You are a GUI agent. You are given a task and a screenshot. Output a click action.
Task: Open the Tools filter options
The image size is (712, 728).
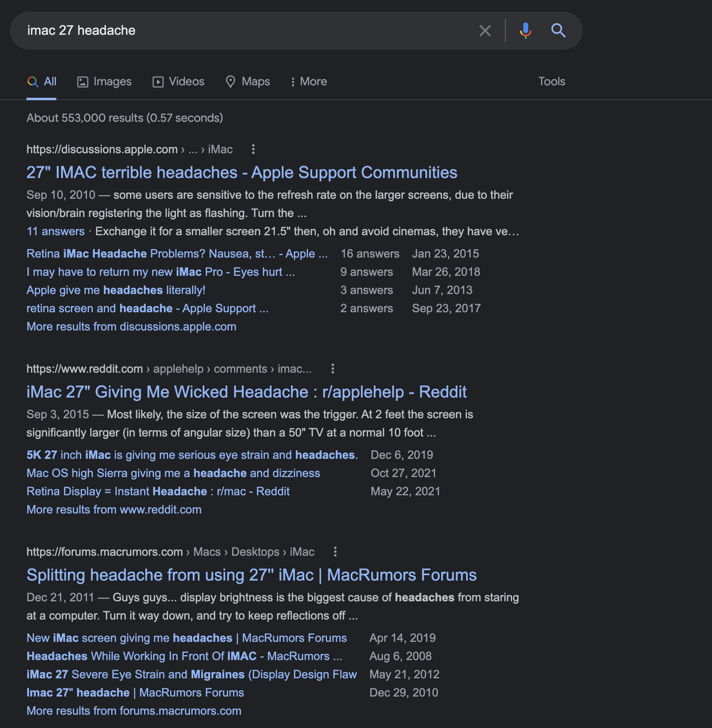coord(551,82)
